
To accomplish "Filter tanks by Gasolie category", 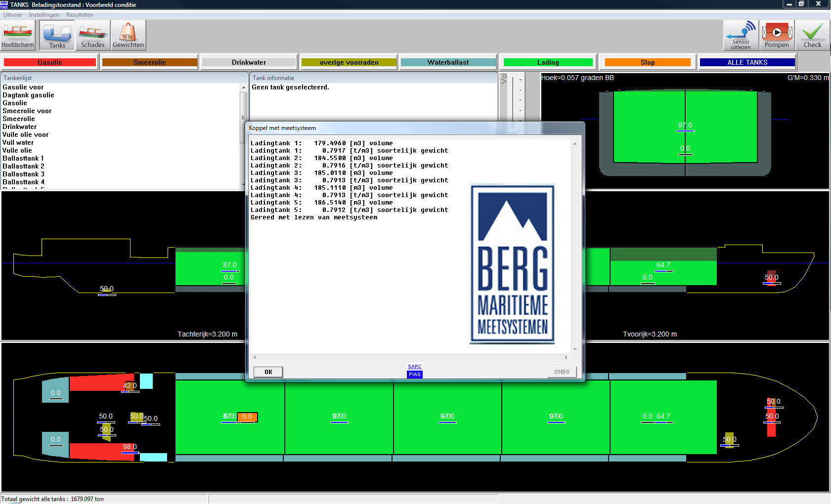I will click(x=50, y=62).
